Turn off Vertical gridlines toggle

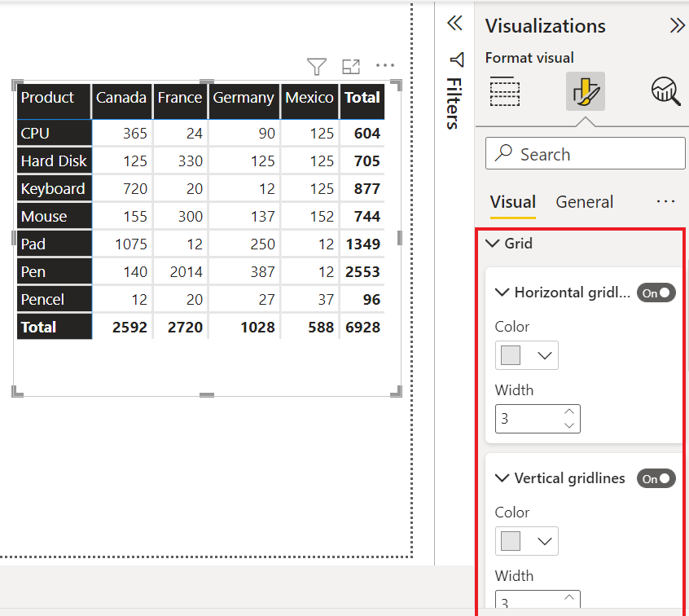pos(656,478)
